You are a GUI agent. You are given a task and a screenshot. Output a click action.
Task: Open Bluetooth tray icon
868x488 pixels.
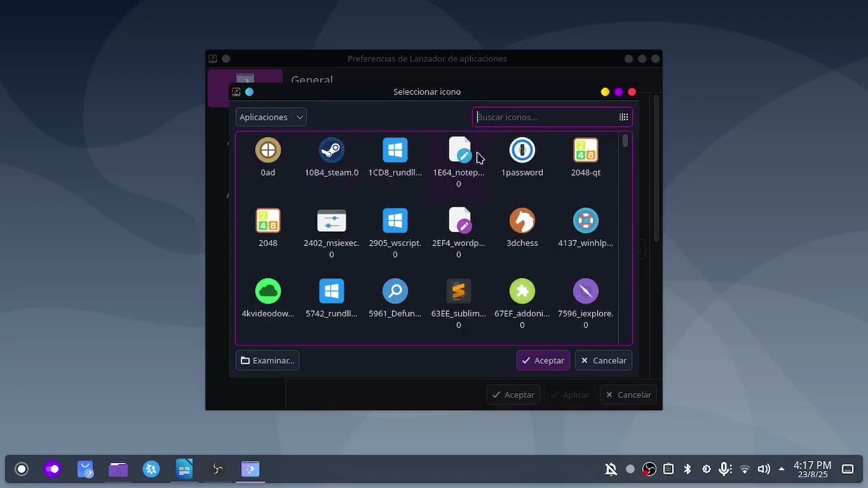point(687,469)
